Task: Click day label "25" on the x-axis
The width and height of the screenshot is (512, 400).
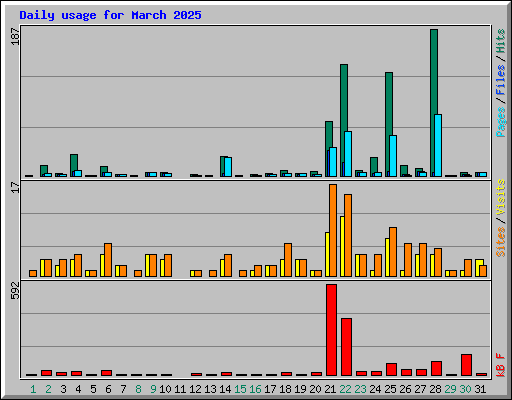Action: pos(390,389)
